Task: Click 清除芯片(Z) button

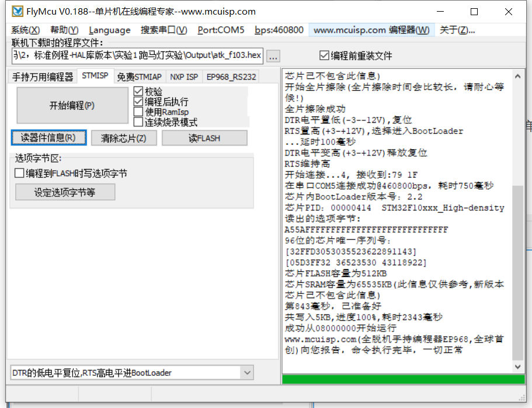Action: [x=124, y=139]
